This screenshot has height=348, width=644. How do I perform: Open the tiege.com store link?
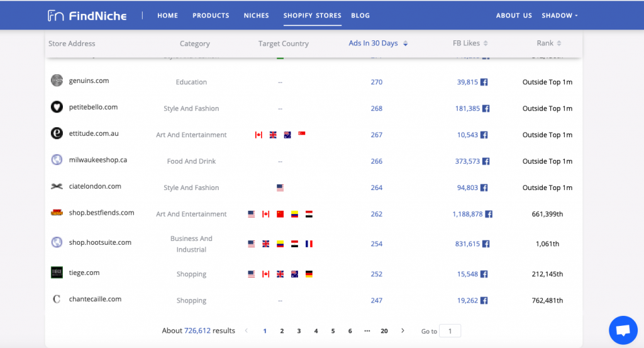pos(84,272)
